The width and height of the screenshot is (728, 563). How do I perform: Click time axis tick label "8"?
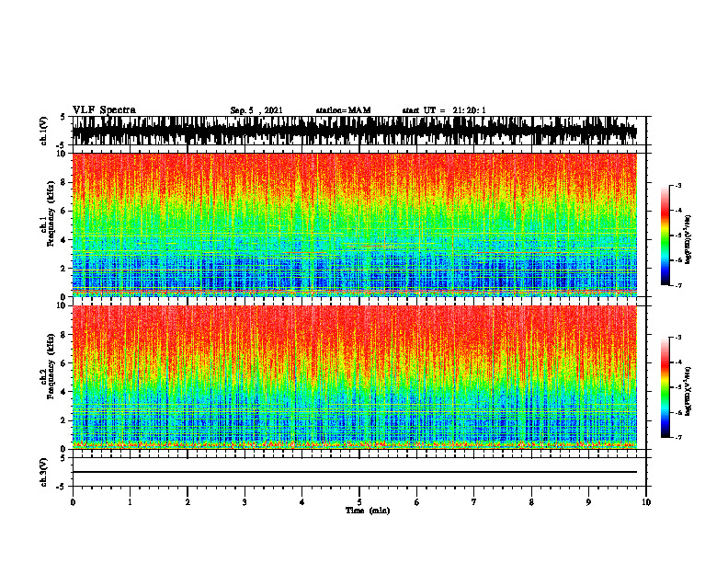coord(531,502)
